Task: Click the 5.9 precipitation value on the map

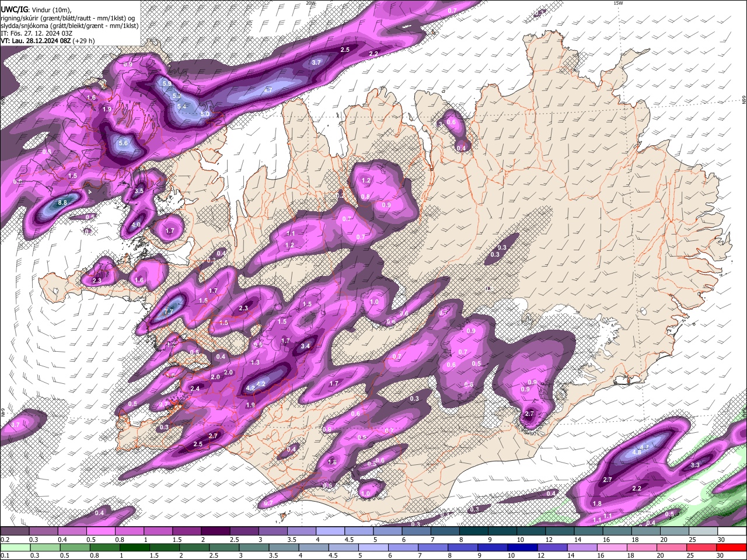Action: click(167, 83)
